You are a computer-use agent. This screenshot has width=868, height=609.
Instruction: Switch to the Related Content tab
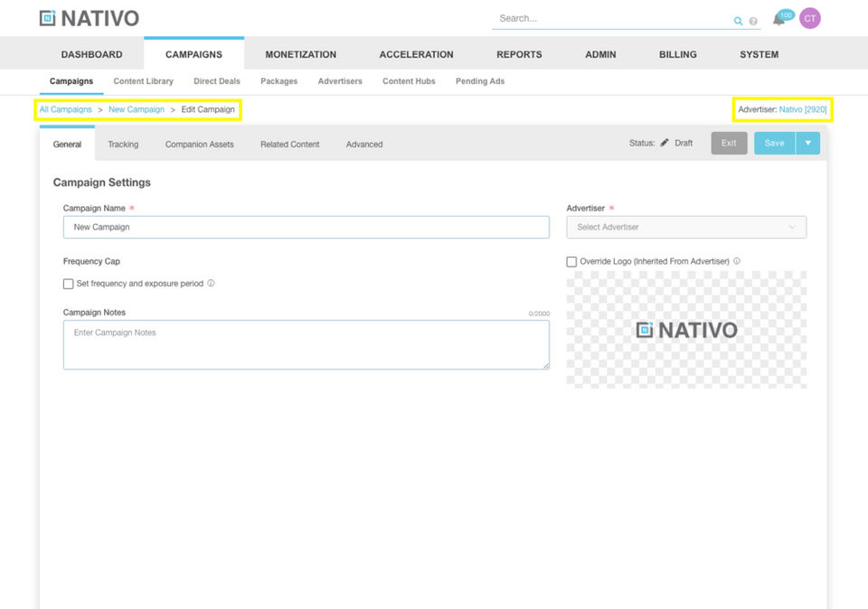(289, 145)
